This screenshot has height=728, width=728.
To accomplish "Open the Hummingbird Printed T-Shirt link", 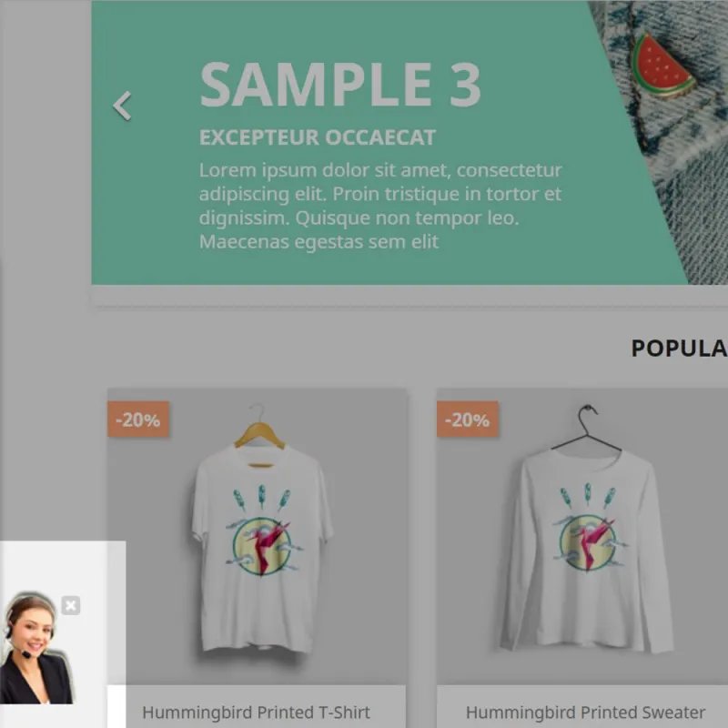I will tap(256, 713).
